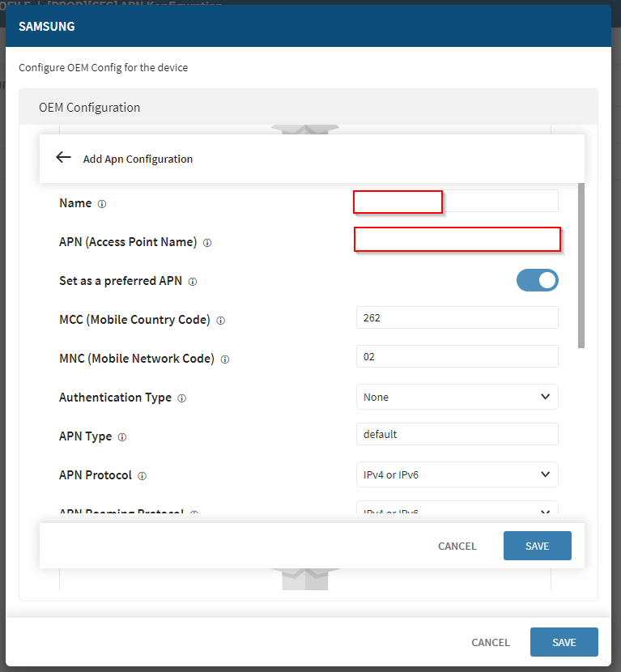
Task: Focus the MCC field containing 262
Action: (457, 317)
